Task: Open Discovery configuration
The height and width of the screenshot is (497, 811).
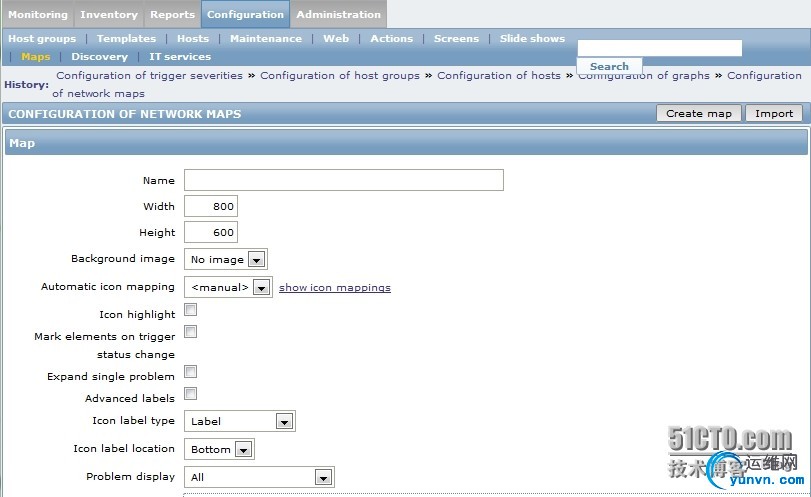Action: 99,56
